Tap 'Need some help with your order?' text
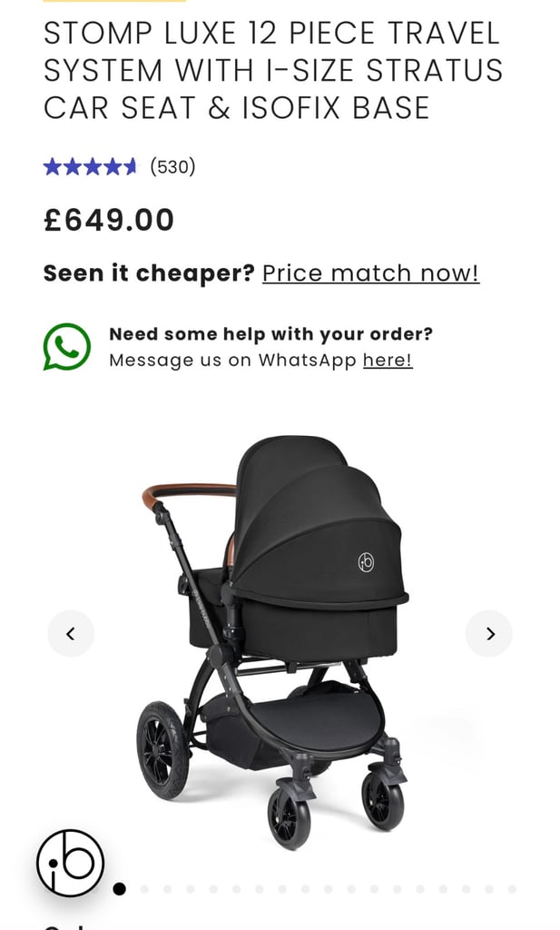 click(271, 334)
